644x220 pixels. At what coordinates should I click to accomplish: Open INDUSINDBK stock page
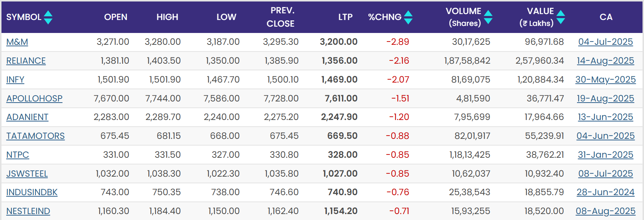pyautogui.click(x=32, y=193)
